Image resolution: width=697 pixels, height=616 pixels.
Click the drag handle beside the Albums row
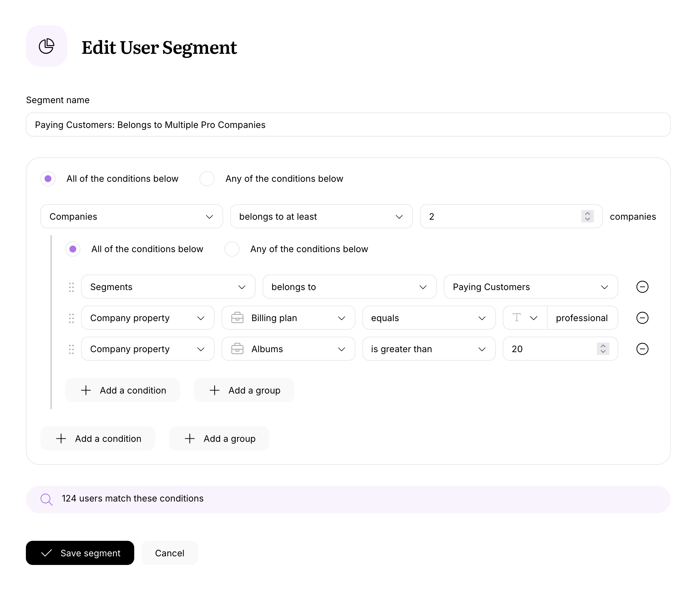click(x=71, y=349)
